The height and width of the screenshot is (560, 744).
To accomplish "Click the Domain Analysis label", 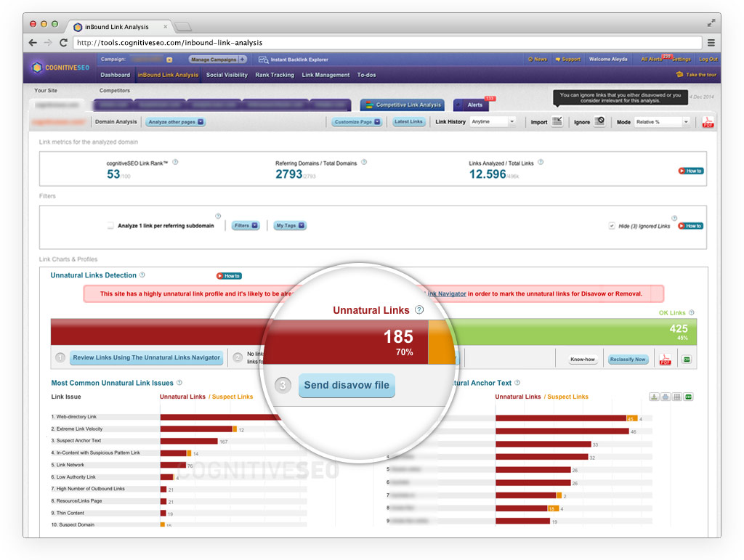I will (116, 122).
